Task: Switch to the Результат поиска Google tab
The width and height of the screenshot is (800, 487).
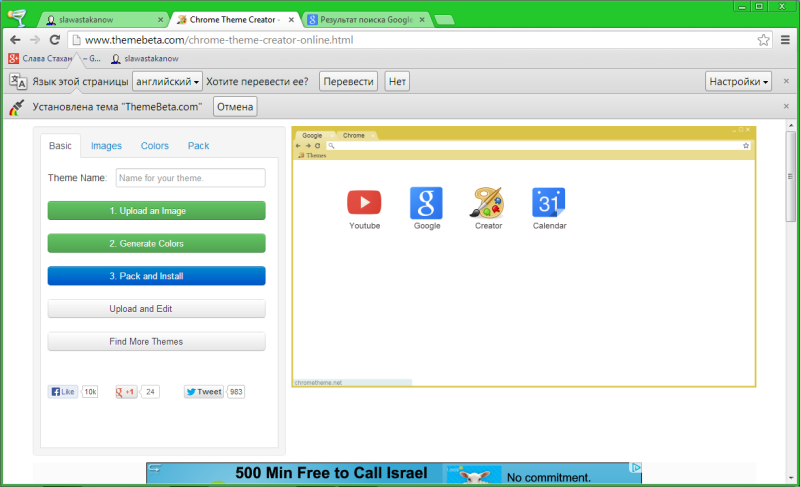Action: pyautogui.click(x=365, y=20)
